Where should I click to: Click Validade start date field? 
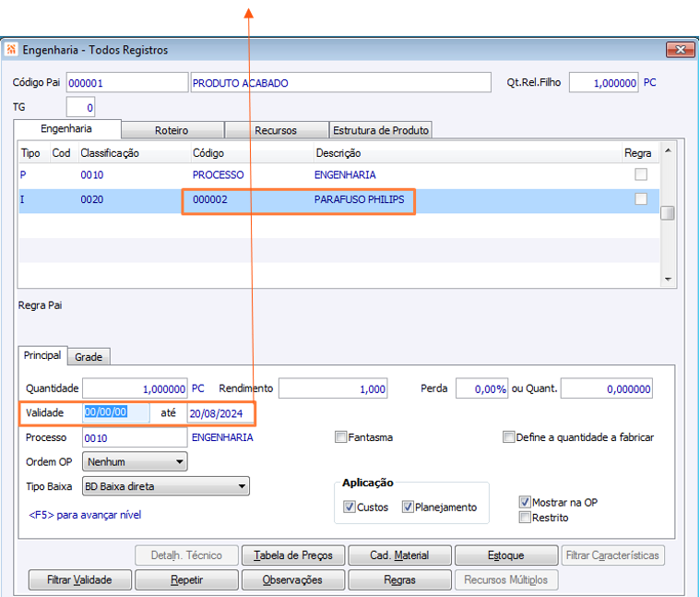(116, 412)
